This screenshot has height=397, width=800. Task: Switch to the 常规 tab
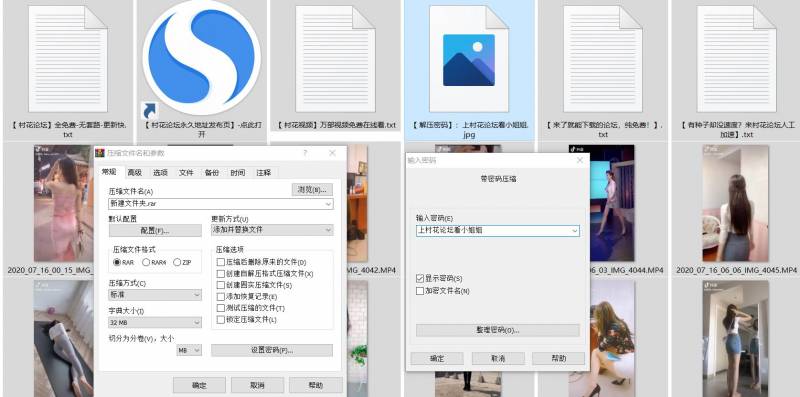[x=109, y=172]
